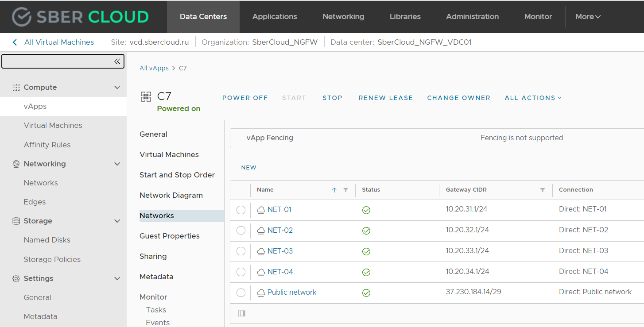Open the NET-01 network link
The height and width of the screenshot is (327, 644).
point(279,210)
